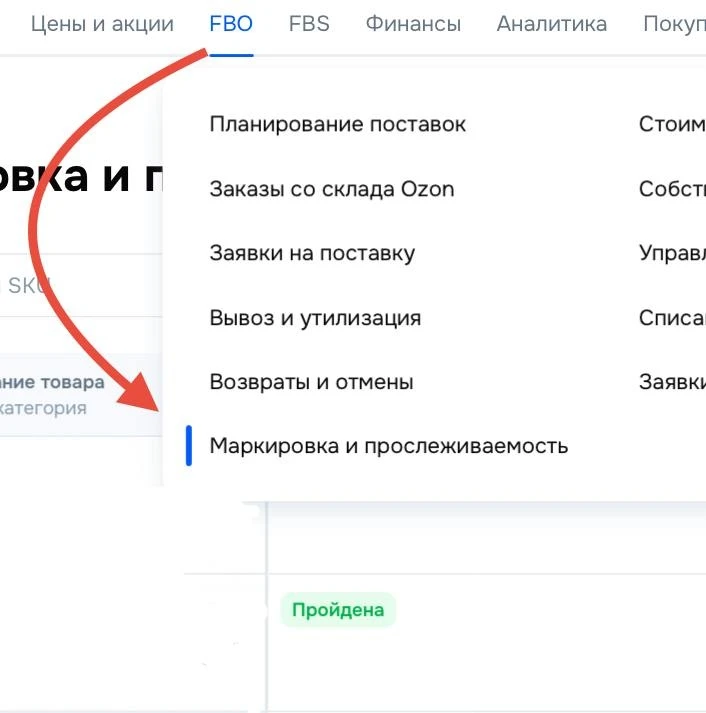Select the FBO tab

point(231,24)
